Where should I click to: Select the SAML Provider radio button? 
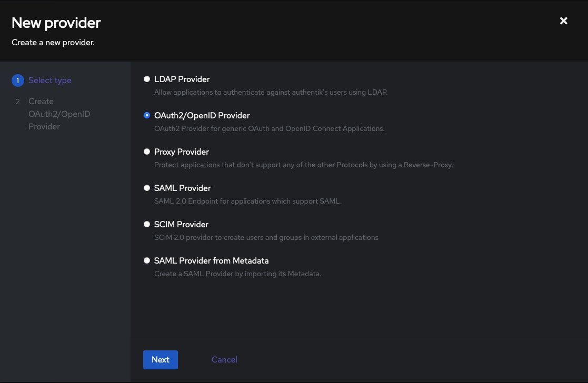(147, 187)
